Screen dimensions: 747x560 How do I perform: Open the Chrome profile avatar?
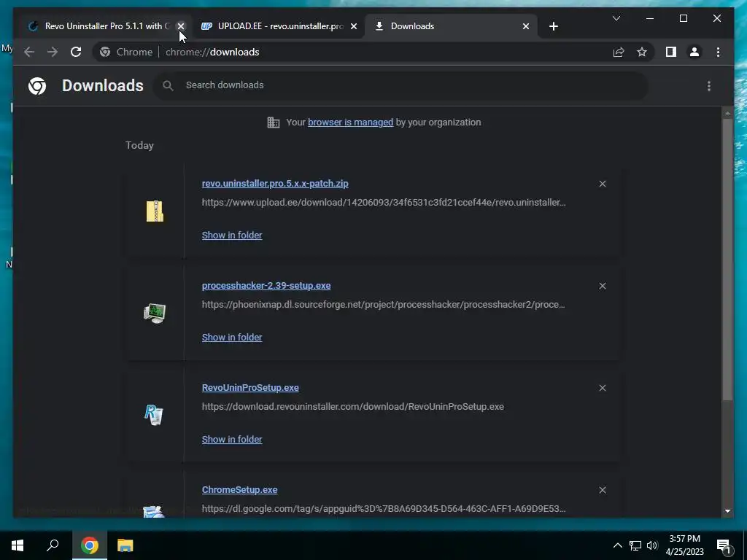[x=694, y=52]
